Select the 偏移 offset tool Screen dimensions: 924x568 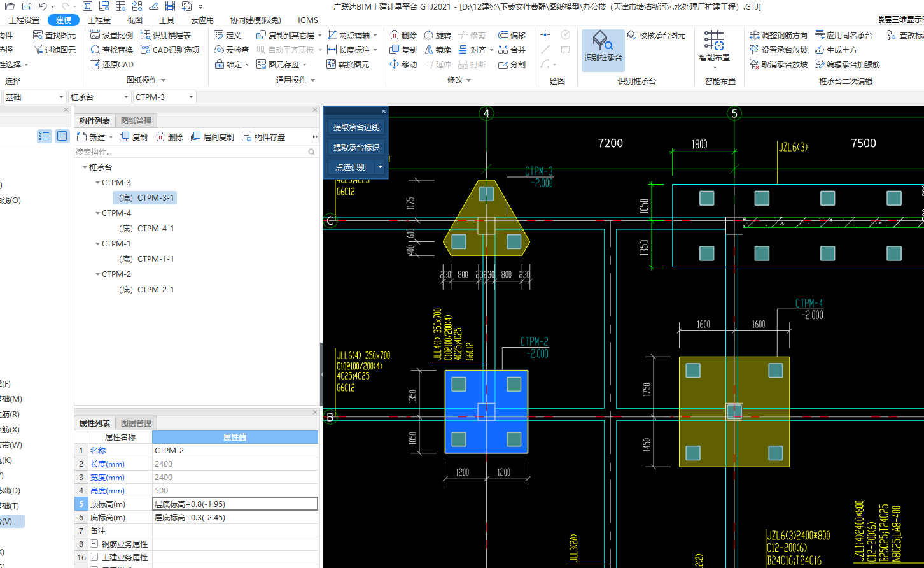tap(512, 35)
